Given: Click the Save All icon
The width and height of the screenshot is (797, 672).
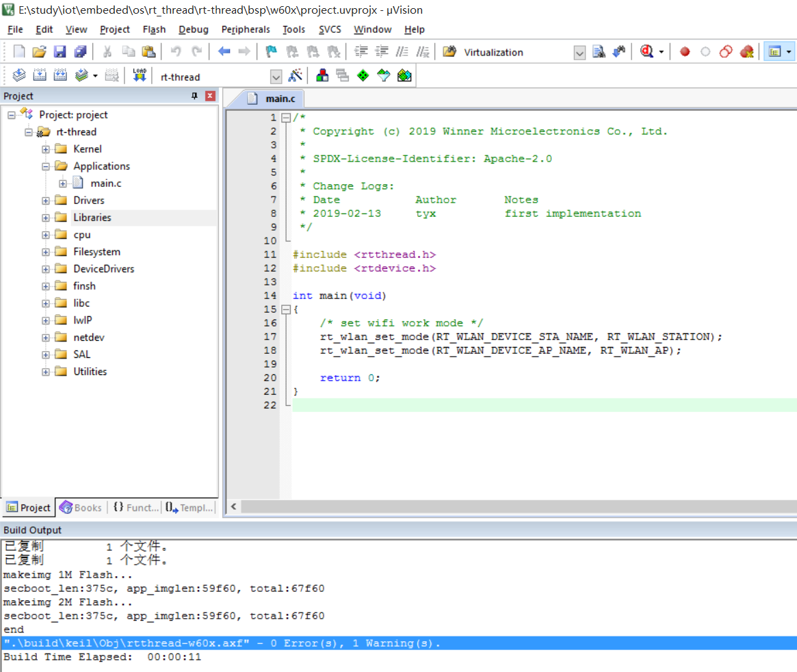Looking at the screenshot, I should [80, 51].
